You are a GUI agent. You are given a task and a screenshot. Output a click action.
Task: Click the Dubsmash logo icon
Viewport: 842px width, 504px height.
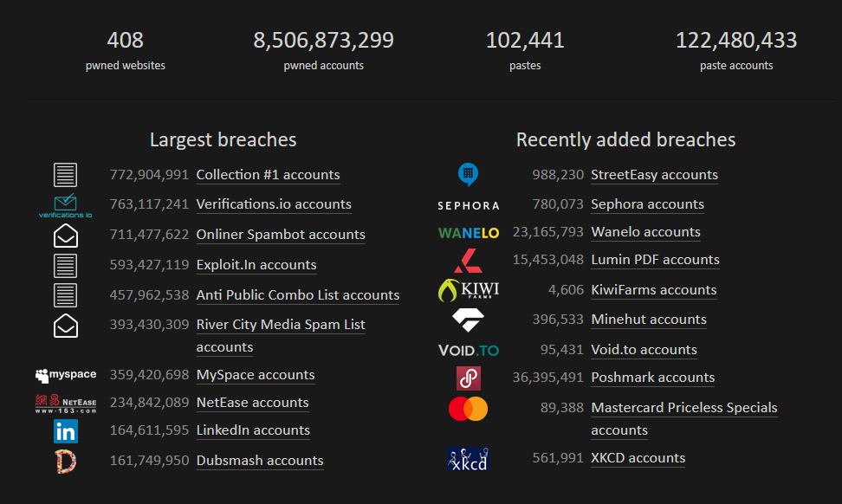coord(65,461)
